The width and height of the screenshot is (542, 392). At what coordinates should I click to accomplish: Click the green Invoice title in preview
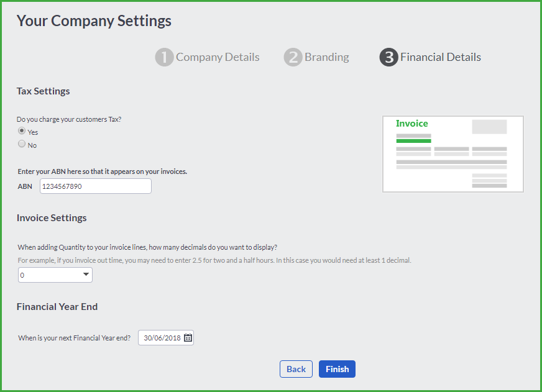[x=411, y=124]
